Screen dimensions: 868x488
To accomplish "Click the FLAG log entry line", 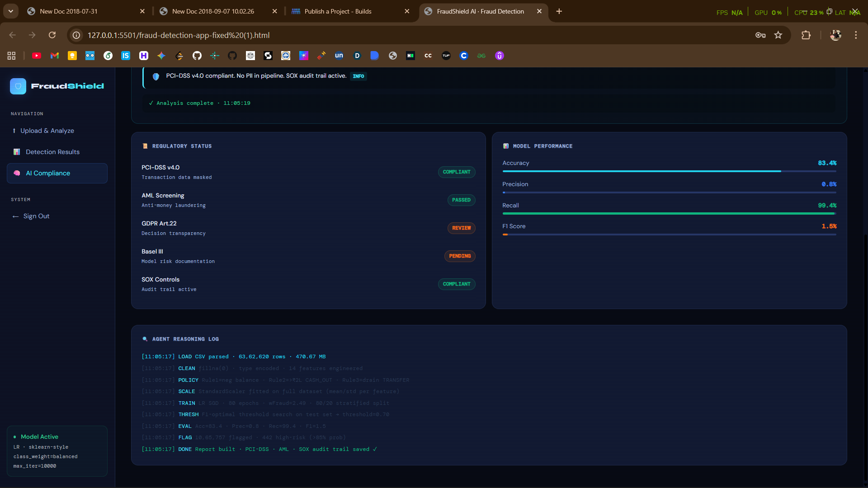I will 244,437.
